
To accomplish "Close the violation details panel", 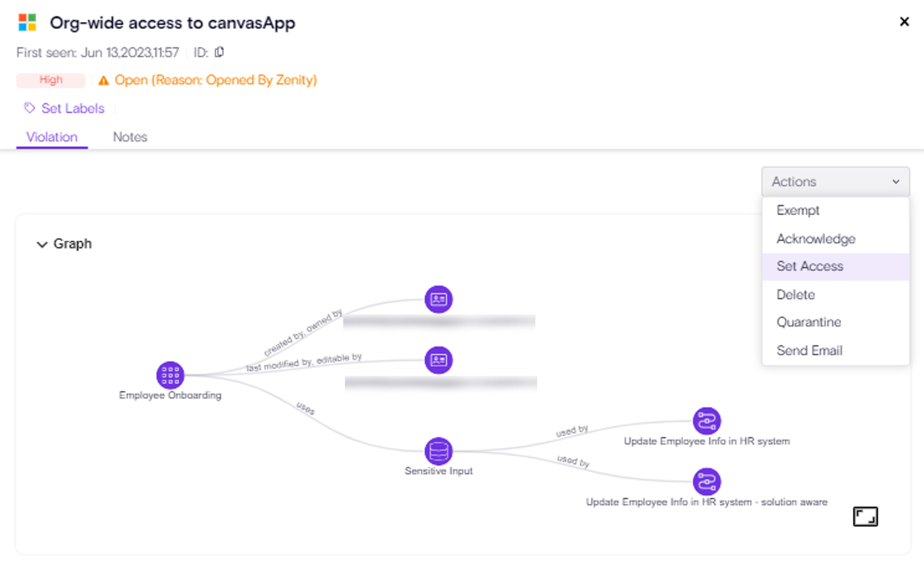I will pos(904,22).
